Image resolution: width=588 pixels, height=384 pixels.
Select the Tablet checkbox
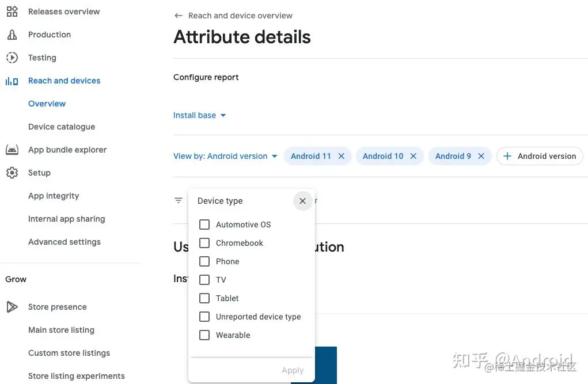[204, 298]
